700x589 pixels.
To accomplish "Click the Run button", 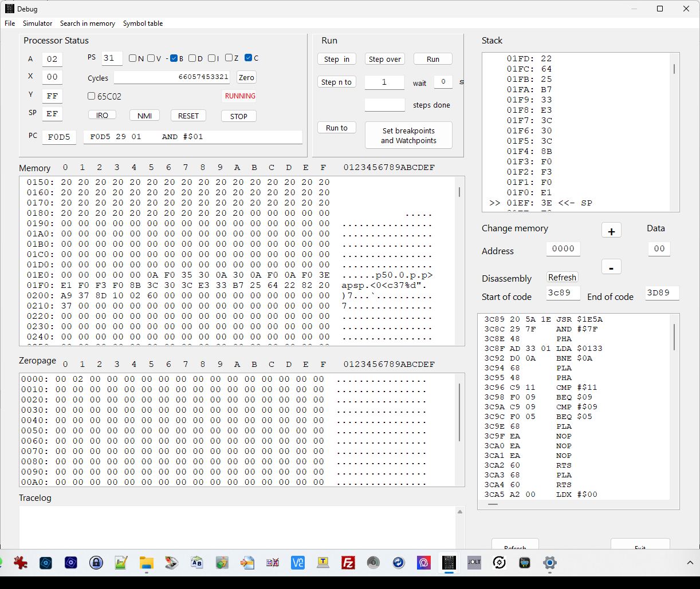I will (433, 59).
